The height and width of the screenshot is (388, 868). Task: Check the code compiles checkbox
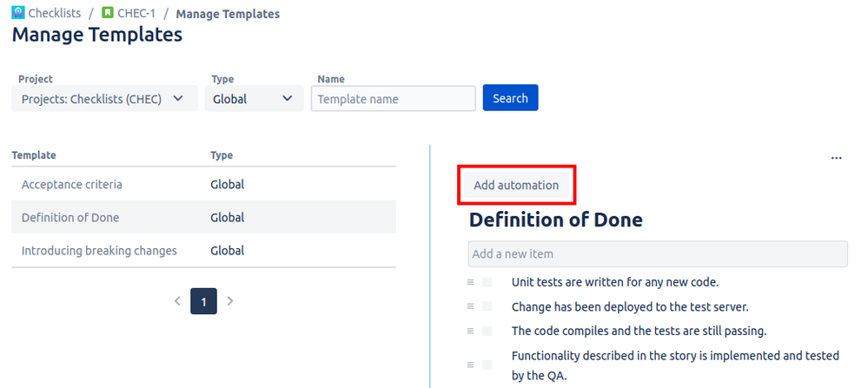(x=487, y=331)
